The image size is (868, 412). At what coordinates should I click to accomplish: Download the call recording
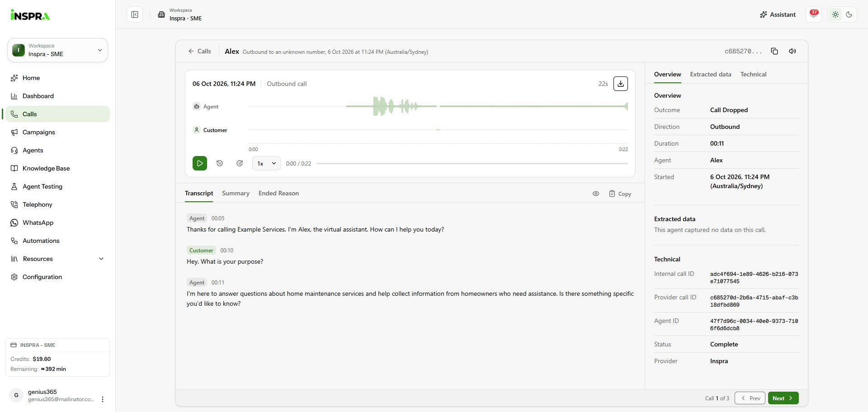click(x=621, y=84)
